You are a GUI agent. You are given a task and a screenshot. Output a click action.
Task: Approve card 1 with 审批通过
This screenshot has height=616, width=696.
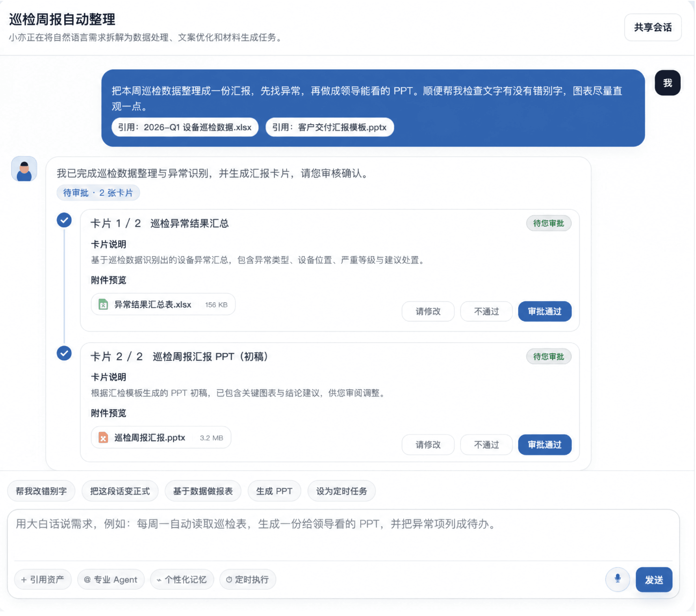(x=545, y=311)
